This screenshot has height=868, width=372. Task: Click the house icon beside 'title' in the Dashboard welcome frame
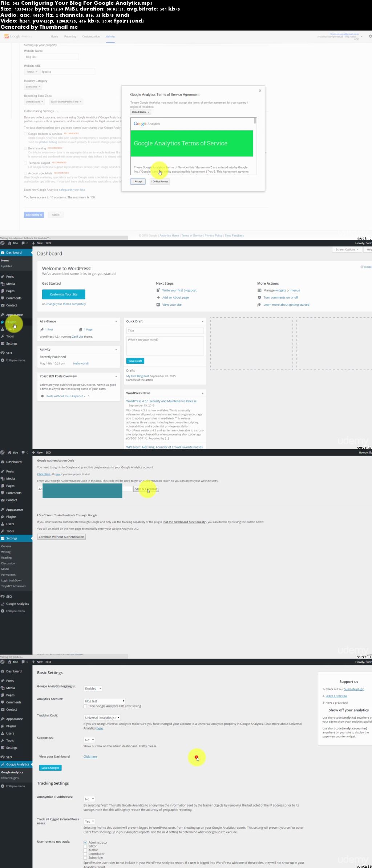[x=9, y=243]
